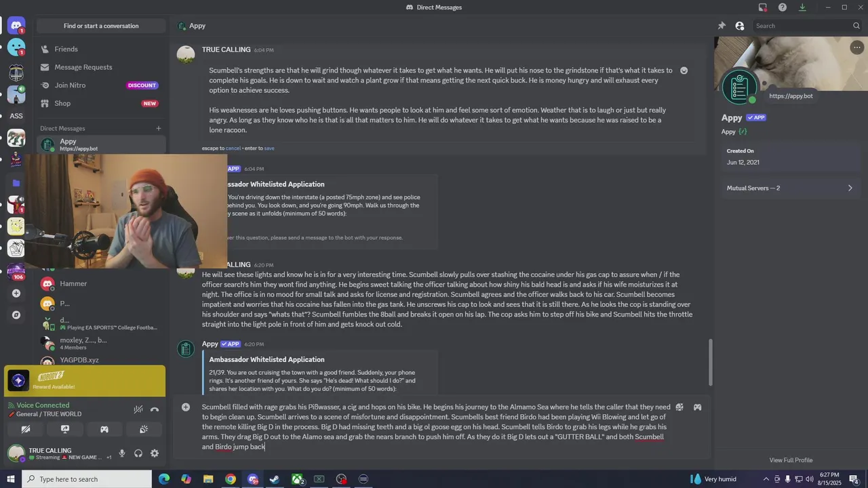This screenshot has width=868, height=488.
Task: Open the ASS server in sidebar
Action: (16, 116)
